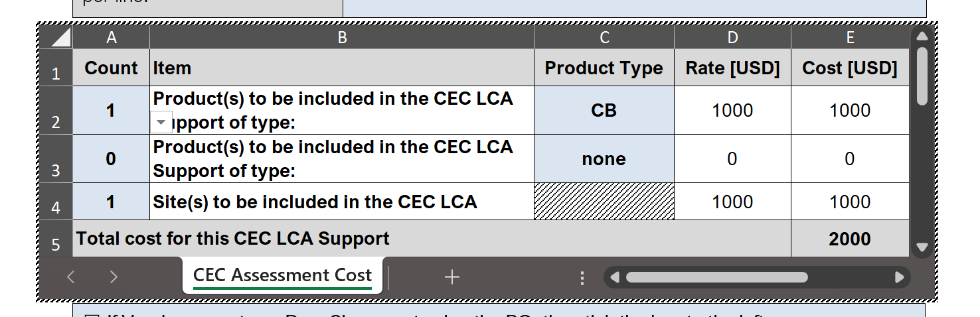
Task: Click the hatched cell in row 4
Action: tap(604, 202)
